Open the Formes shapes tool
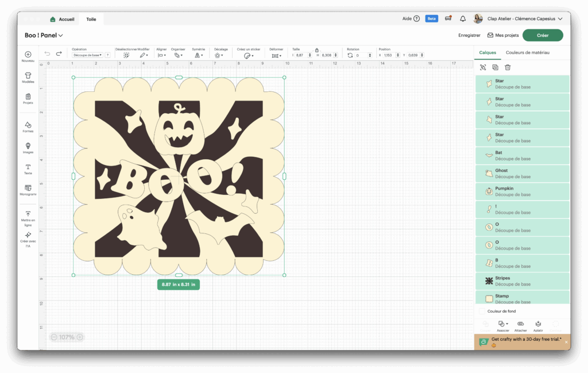 coord(28,125)
